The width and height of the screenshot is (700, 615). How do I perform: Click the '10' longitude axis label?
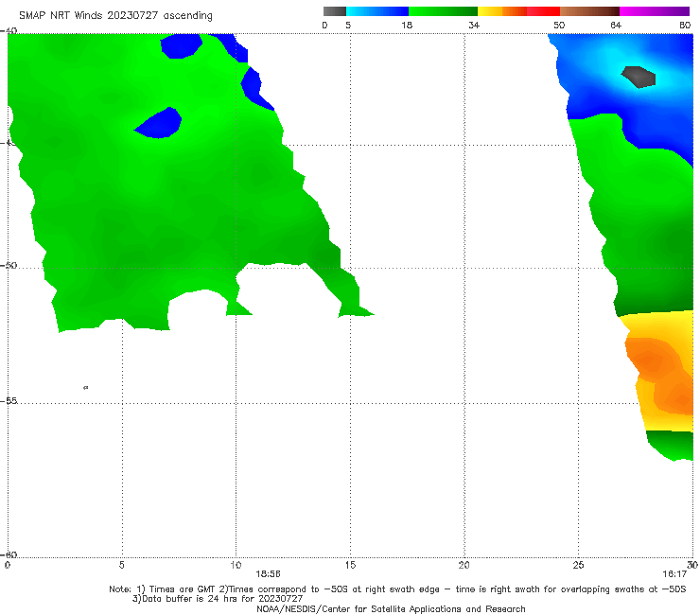point(236,566)
